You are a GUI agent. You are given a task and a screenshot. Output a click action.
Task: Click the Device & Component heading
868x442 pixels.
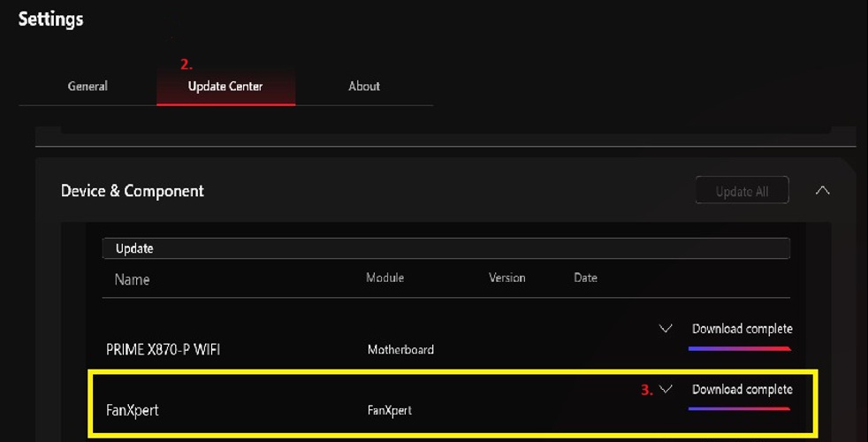pos(133,191)
